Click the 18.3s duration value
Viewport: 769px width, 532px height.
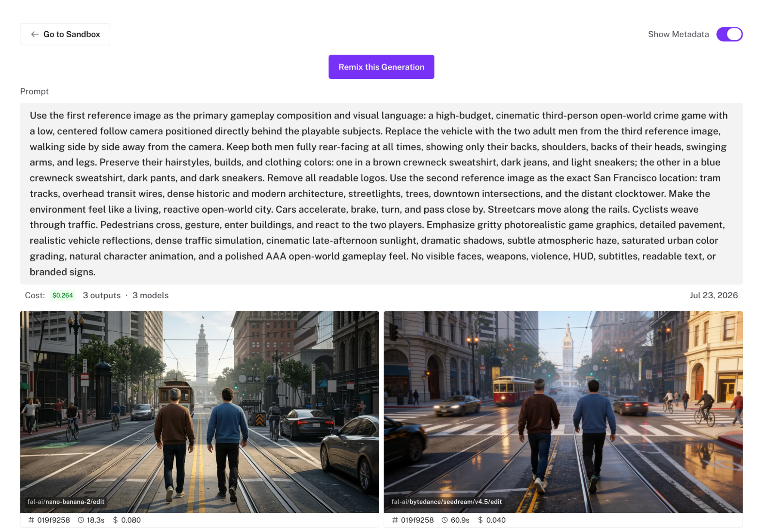(x=95, y=520)
